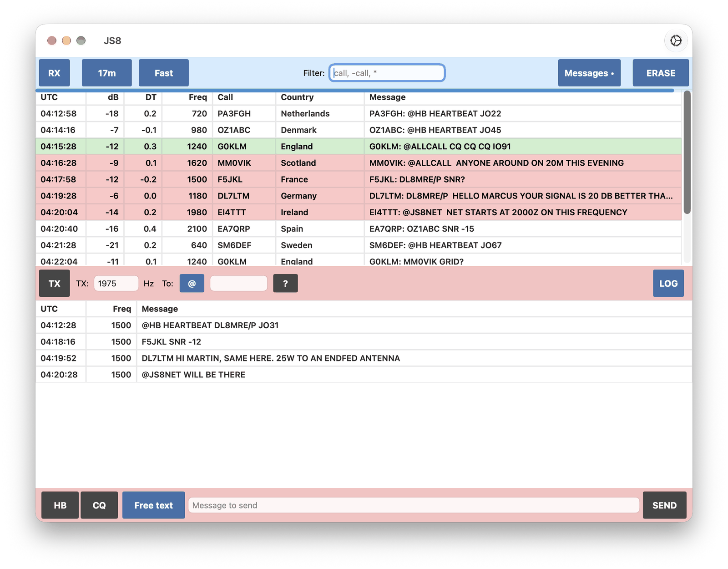Focus the To callsign field
Screen dimensions: 728x569
point(238,283)
